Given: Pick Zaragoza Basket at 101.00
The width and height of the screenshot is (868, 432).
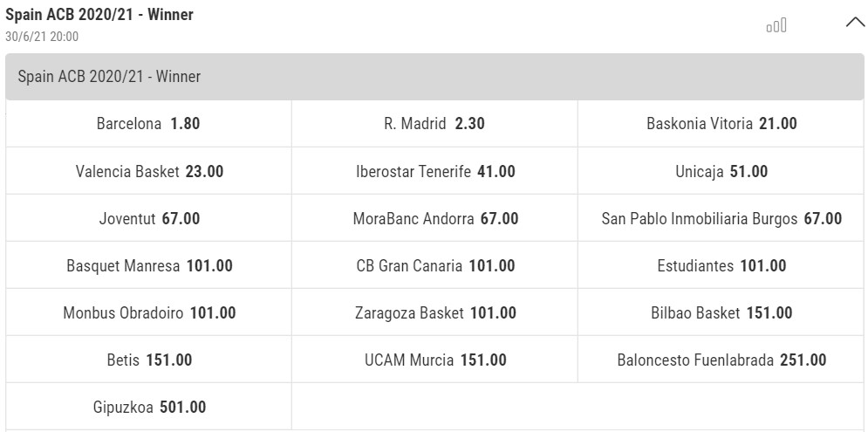Looking at the screenshot, I should (x=434, y=312).
